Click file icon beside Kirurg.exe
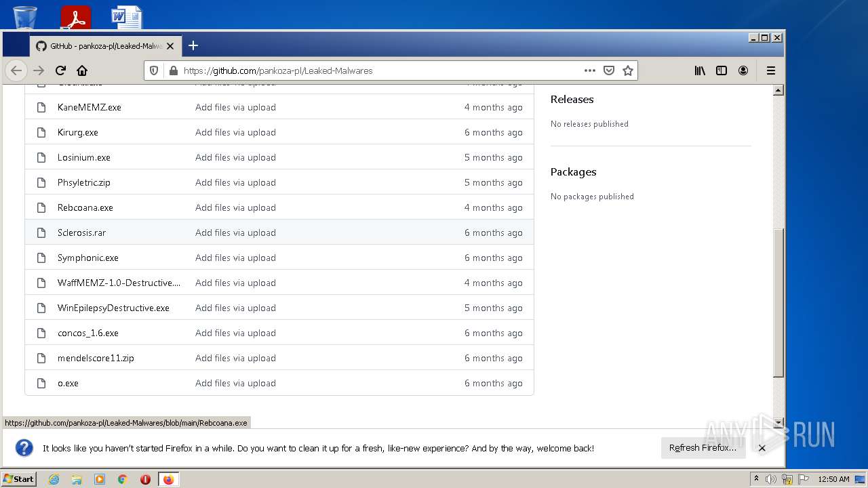Image resolution: width=868 pixels, height=488 pixels. [x=41, y=132]
